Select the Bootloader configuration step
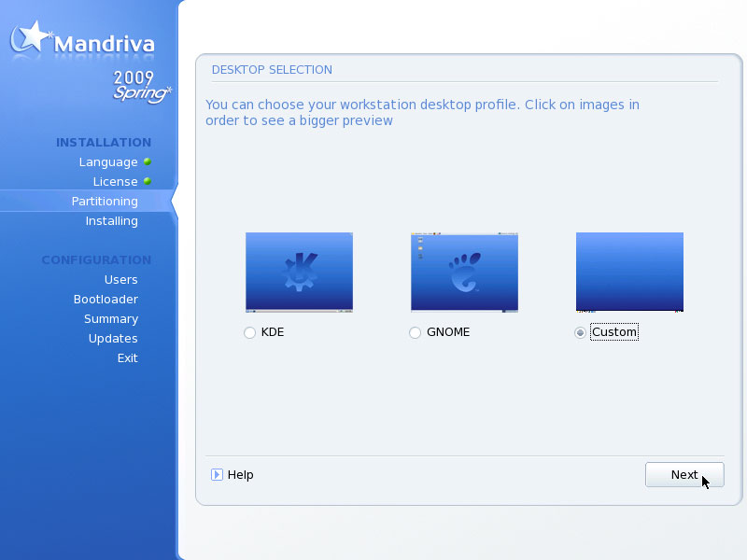 [x=106, y=300]
